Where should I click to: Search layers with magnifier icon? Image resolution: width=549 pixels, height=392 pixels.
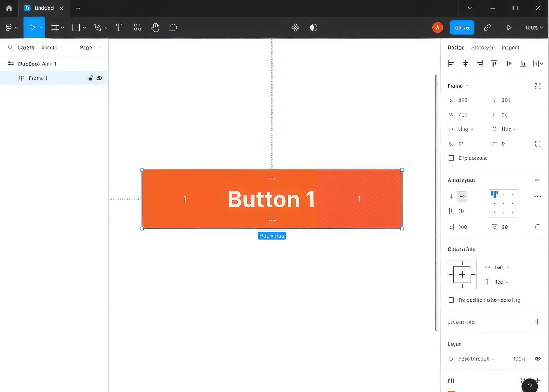click(10, 47)
